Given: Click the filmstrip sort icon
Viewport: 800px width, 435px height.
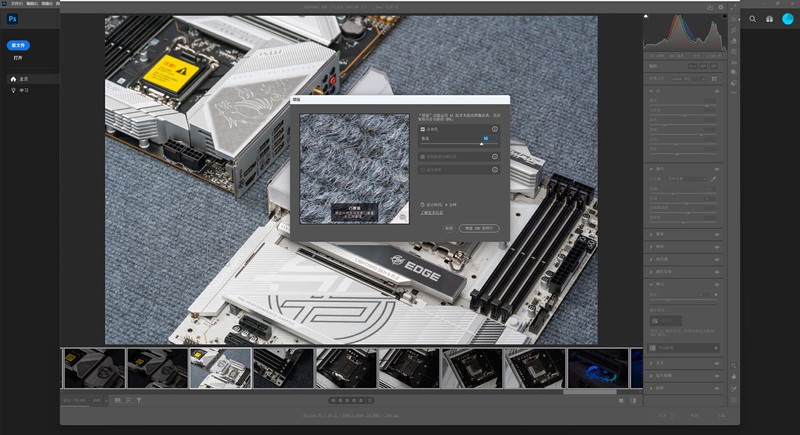Looking at the screenshot, I should point(129,401).
